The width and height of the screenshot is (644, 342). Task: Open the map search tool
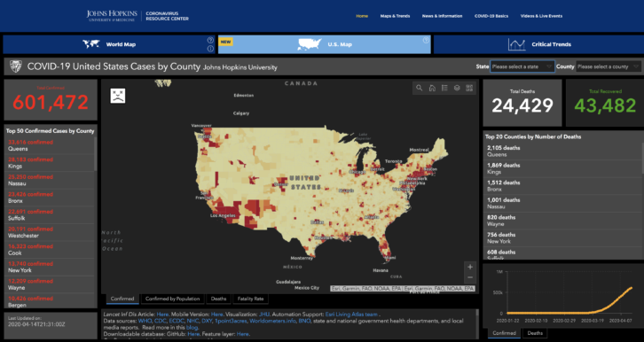click(419, 88)
